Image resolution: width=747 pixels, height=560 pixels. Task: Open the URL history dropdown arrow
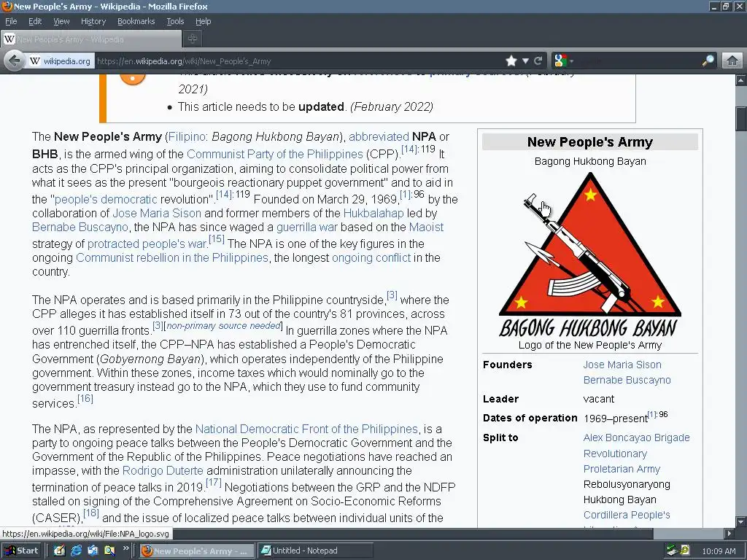[525, 61]
